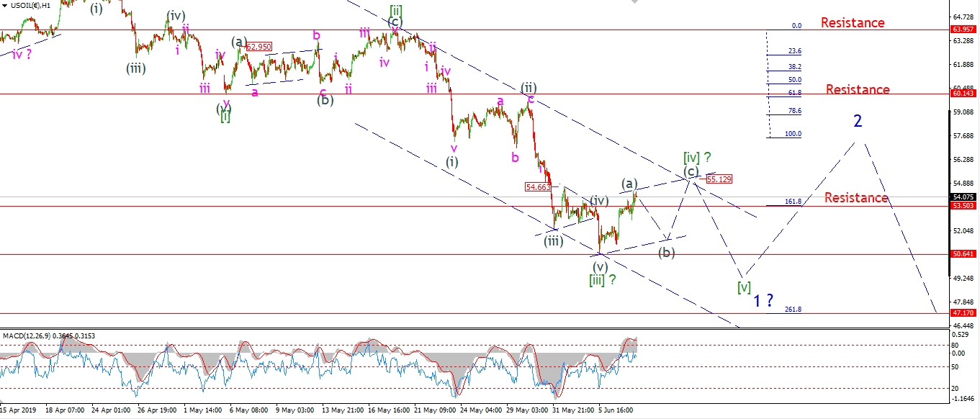
Task: Click the current price 54.075 black tag
Action: pos(964,197)
